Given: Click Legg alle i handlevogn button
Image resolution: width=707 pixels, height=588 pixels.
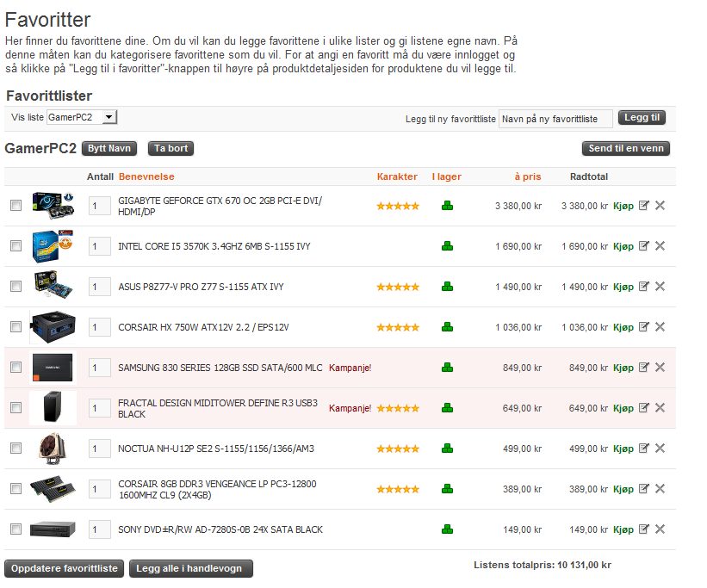Looking at the screenshot, I should [x=191, y=568].
